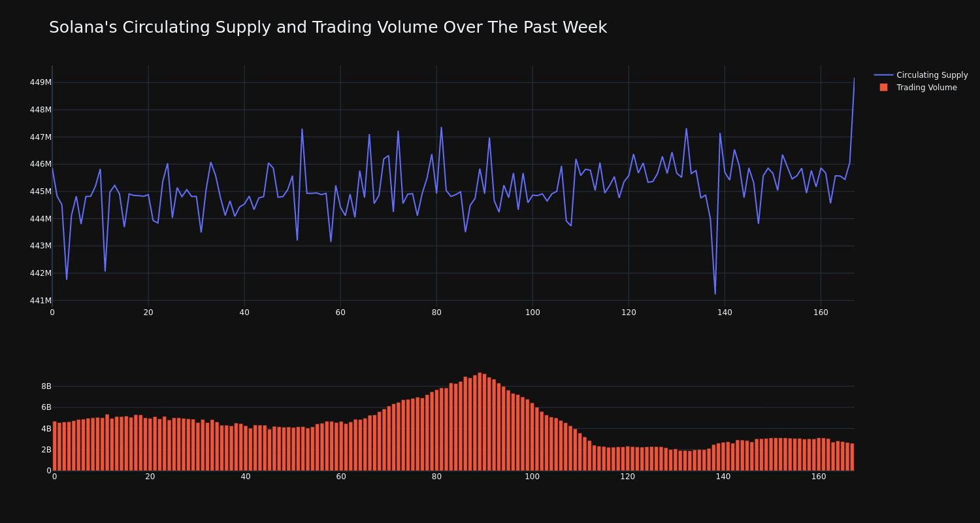Click the 6B volume axis label
The image size is (980, 523).
(x=46, y=407)
